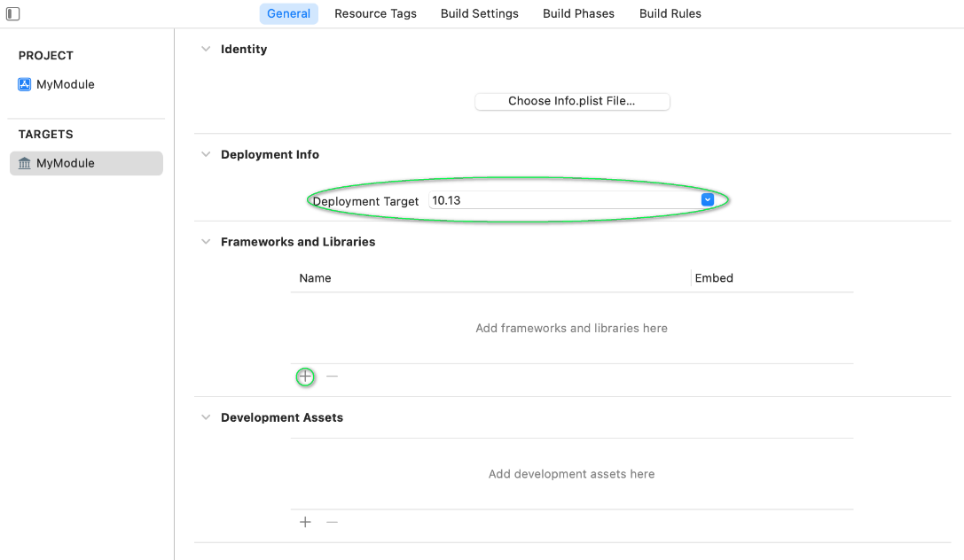The width and height of the screenshot is (964, 560).
Task: Open the Build Settings tab
Action: pyautogui.click(x=480, y=13)
